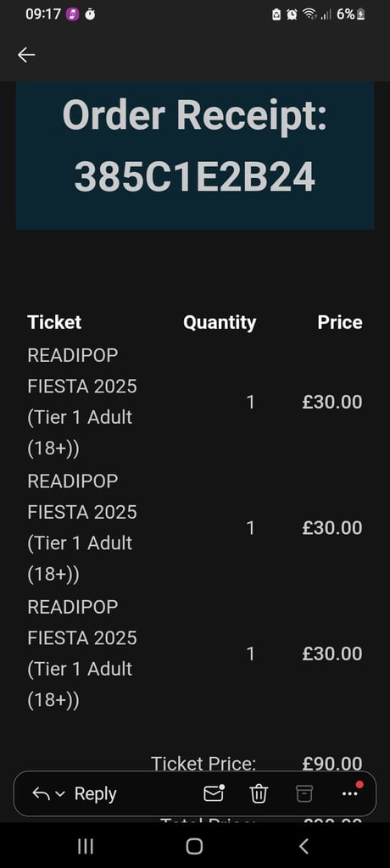This screenshot has width=390, height=868.
Task: Tap the reply arrow icon
Action: [x=41, y=793]
